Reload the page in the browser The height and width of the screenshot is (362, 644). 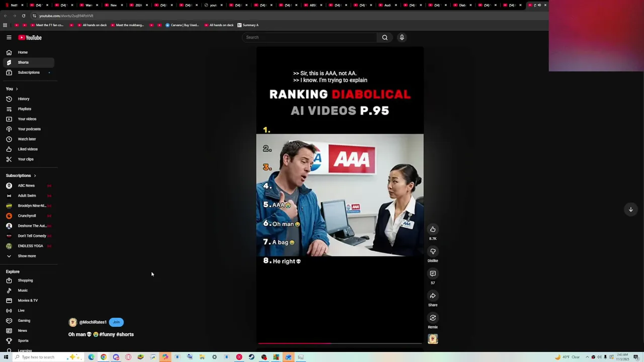tap(23, 16)
